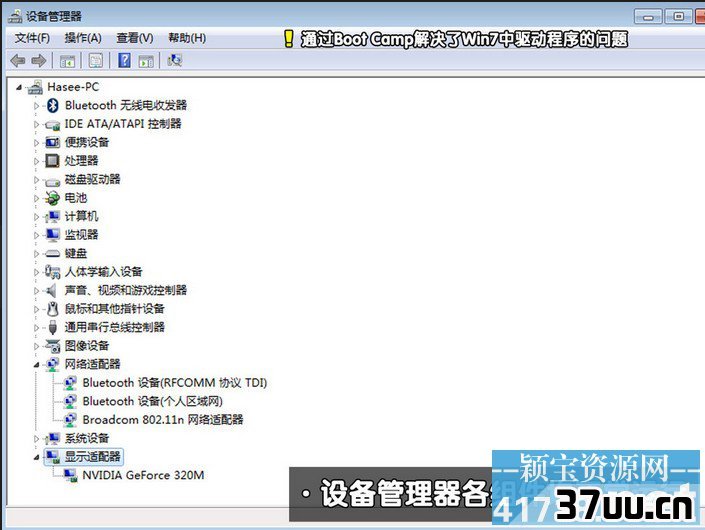Viewport: 705px width, 530px height.
Task: Click the show/hide console tree toolbar icon
Action: [67, 61]
